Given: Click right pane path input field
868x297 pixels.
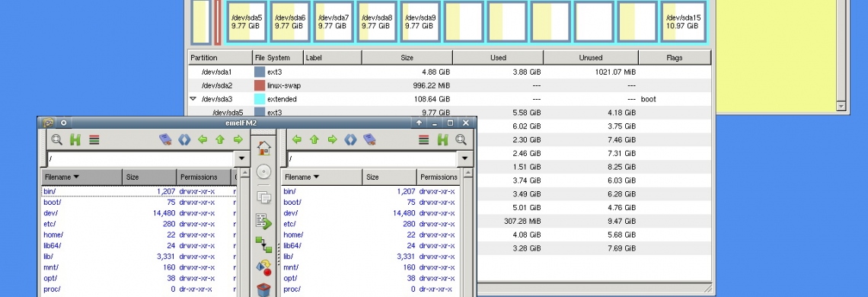Looking at the screenshot, I should 372,158.
